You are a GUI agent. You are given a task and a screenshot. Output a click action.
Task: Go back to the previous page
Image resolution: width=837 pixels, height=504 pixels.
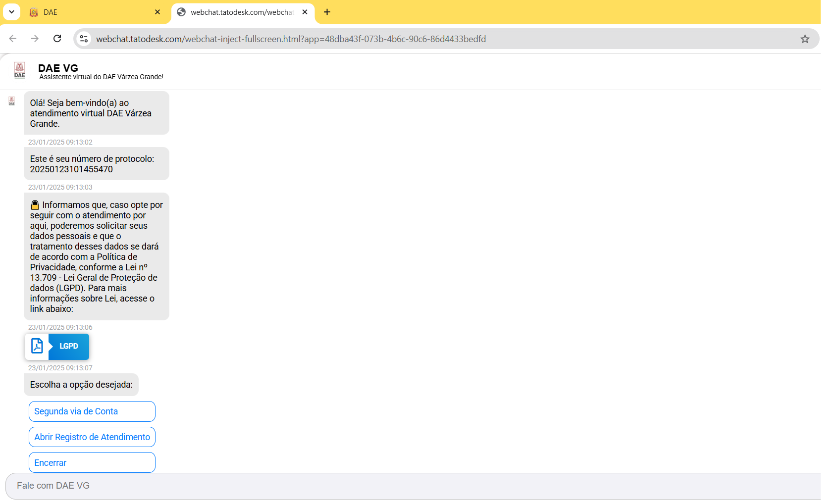click(x=13, y=39)
